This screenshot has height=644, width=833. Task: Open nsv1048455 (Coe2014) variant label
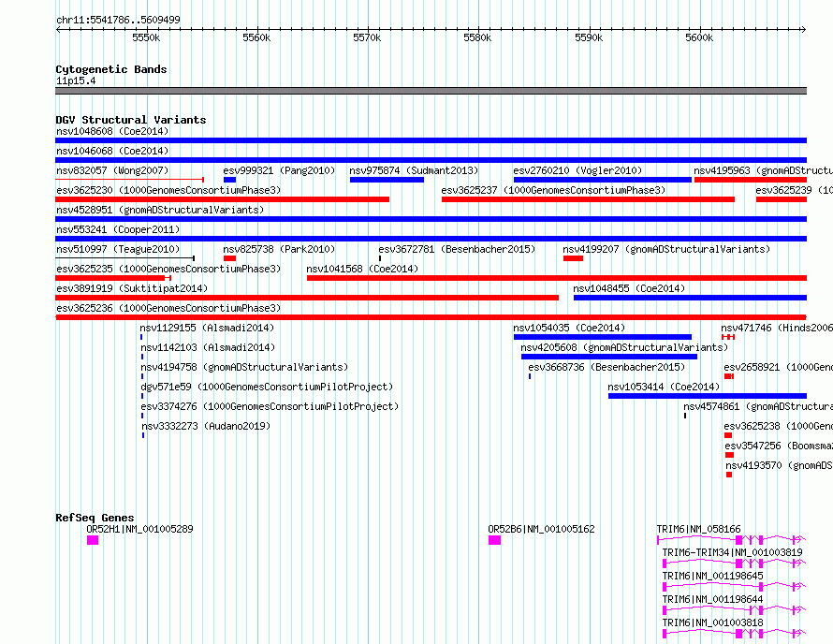click(629, 288)
